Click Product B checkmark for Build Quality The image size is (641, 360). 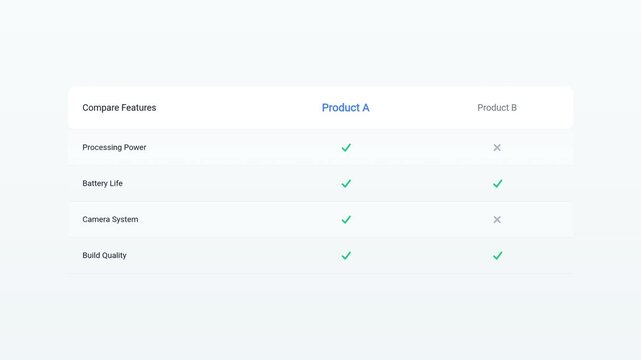pos(497,255)
